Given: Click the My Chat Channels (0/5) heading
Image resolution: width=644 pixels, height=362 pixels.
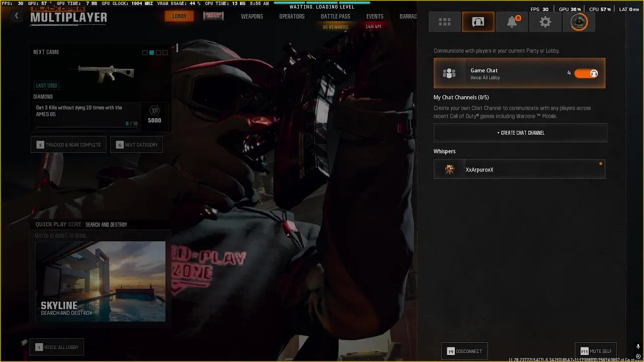Looking at the screenshot, I should [461, 98].
